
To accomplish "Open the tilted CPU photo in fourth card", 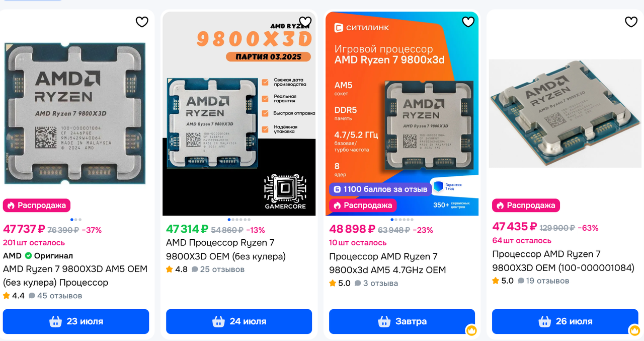I will (x=565, y=114).
